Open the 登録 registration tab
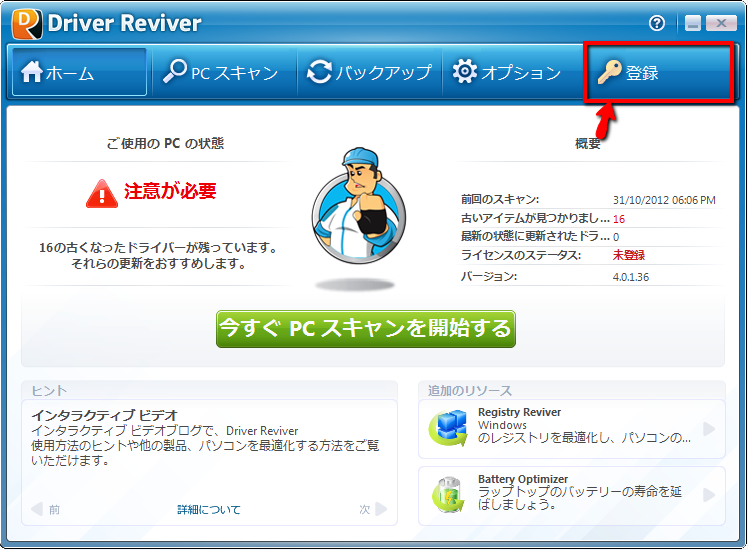 (x=658, y=72)
